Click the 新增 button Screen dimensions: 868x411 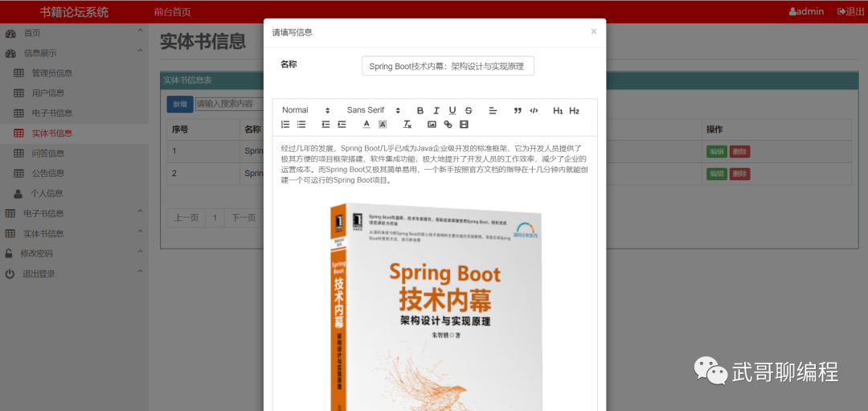[x=180, y=104]
